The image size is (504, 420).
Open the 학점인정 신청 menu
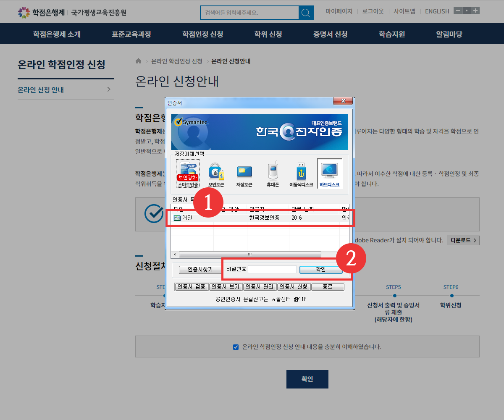[x=202, y=34]
